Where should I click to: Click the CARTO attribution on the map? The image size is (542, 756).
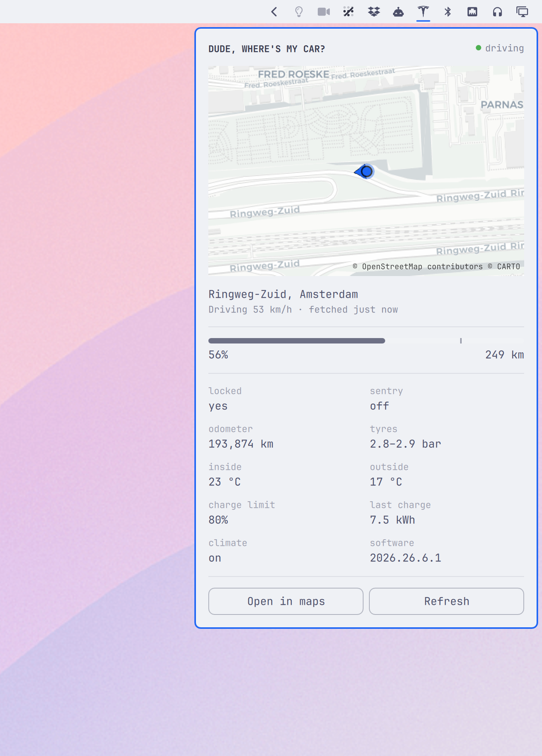click(x=504, y=266)
